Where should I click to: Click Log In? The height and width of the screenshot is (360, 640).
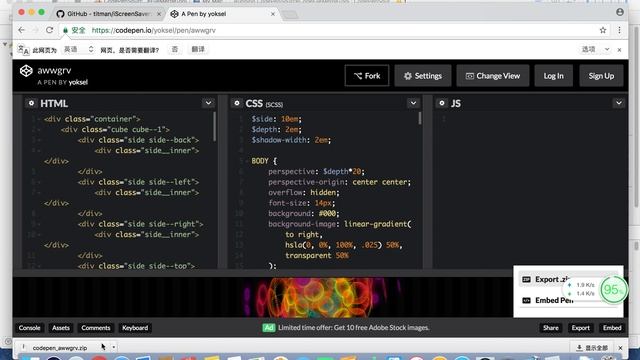(x=553, y=76)
